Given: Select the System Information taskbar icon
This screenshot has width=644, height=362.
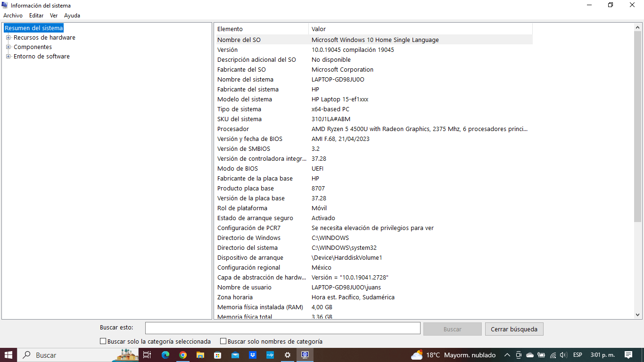Looking at the screenshot, I should 305,355.
